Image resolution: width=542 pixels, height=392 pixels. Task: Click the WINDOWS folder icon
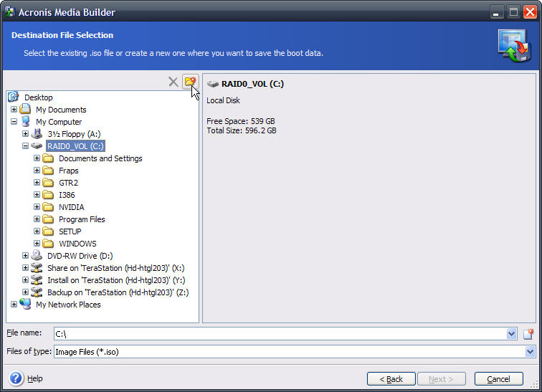click(48, 244)
